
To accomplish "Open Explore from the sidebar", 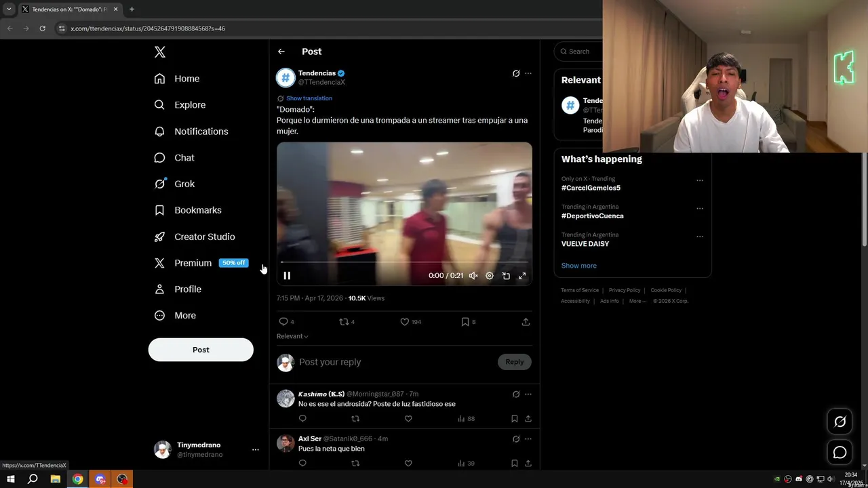I will [180, 105].
